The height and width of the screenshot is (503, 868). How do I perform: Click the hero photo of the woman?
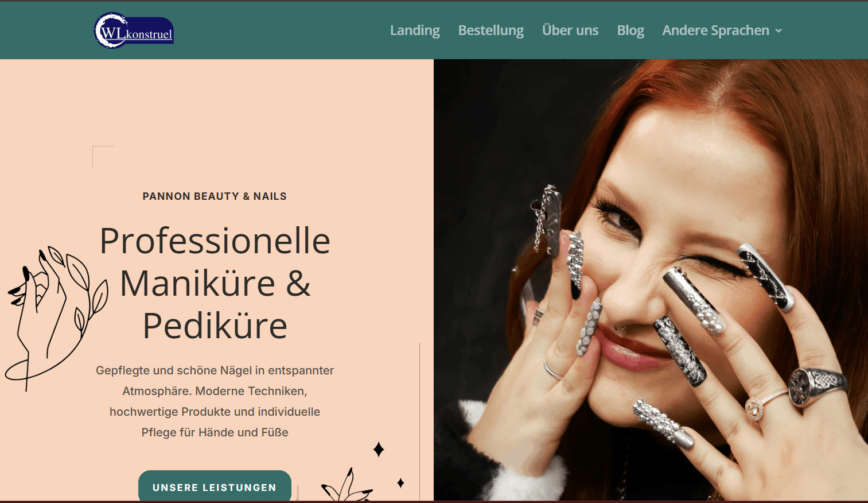pos(651,280)
